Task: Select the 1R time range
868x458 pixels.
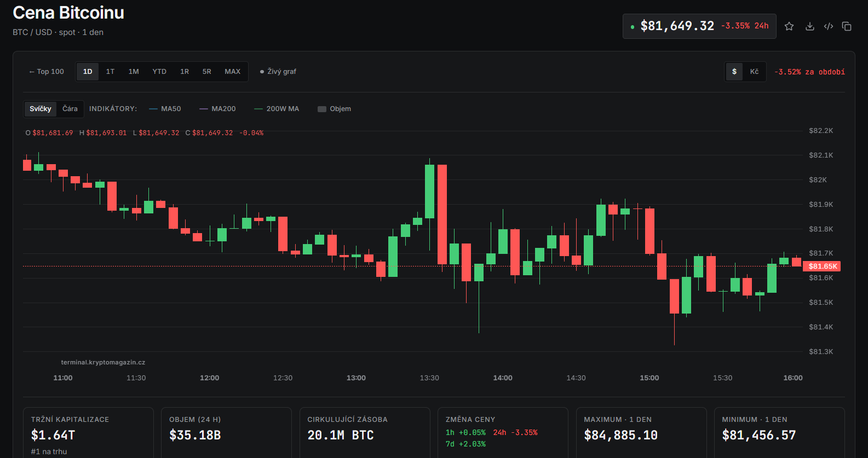Action: [185, 72]
